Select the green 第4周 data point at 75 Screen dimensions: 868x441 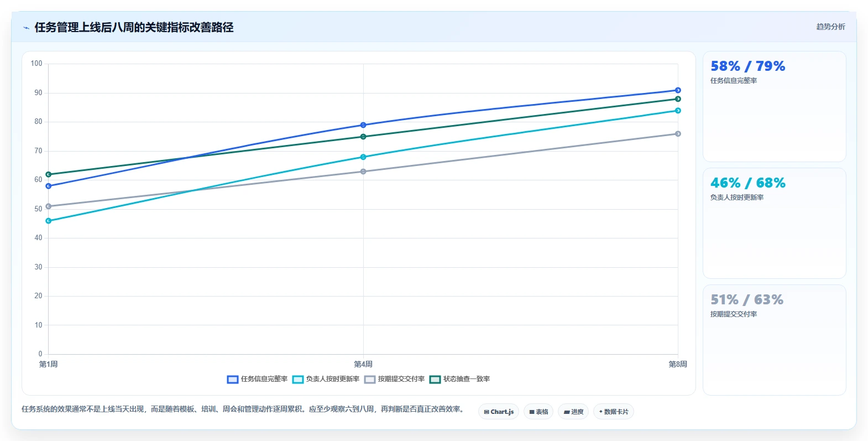pos(363,137)
